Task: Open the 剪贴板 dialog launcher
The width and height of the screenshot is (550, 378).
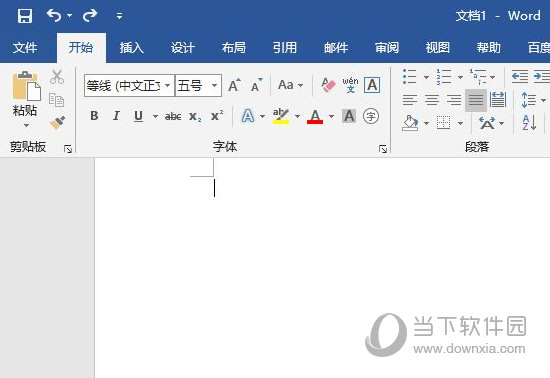Action: point(68,149)
